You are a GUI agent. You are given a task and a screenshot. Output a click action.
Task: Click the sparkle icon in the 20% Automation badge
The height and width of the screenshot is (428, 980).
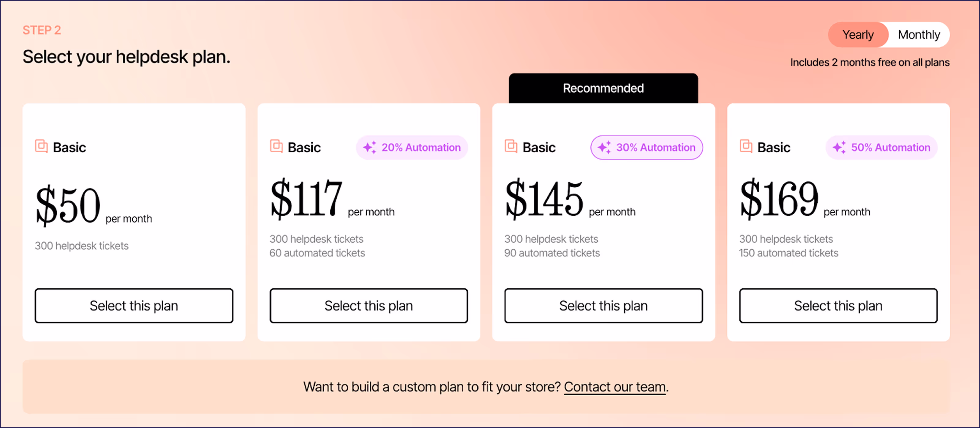(x=369, y=147)
